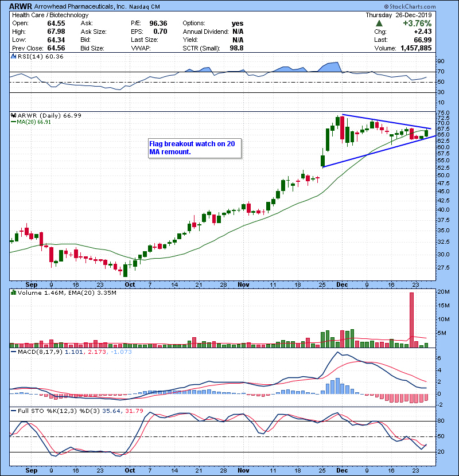Click the 90 label on the RSI axis
The image size is (459, 476).
tap(441, 61)
